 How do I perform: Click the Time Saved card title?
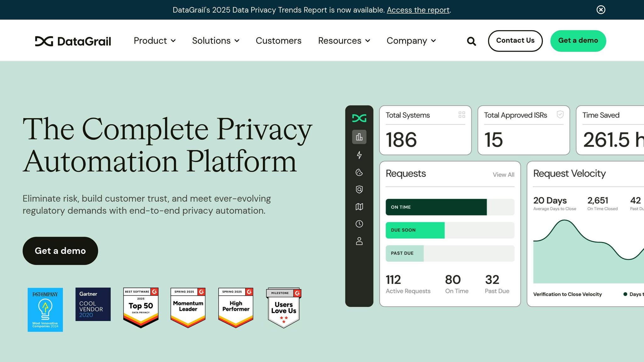pyautogui.click(x=601, y=115)
